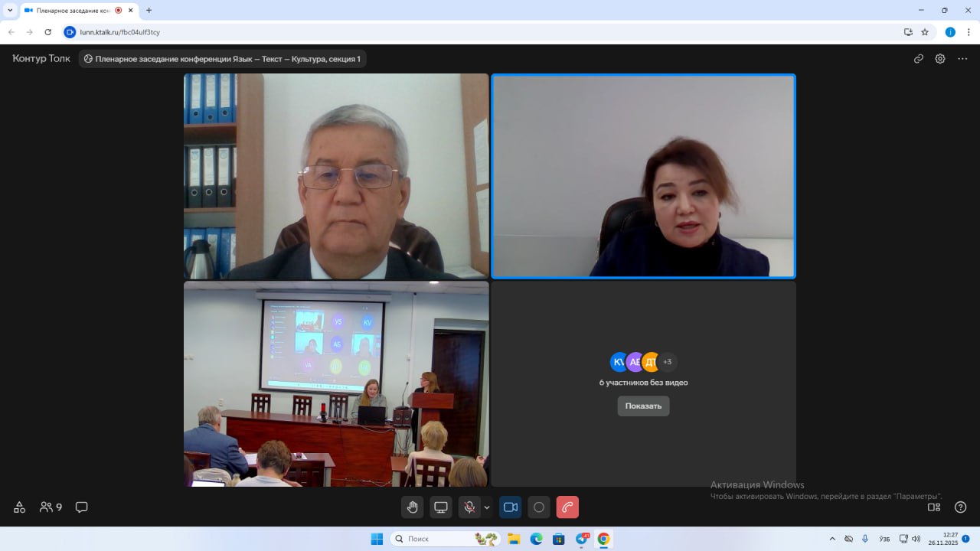Viewport: 980px width, 551px height.
Task: Change the video layout view at bottom right
Action: 934,507
